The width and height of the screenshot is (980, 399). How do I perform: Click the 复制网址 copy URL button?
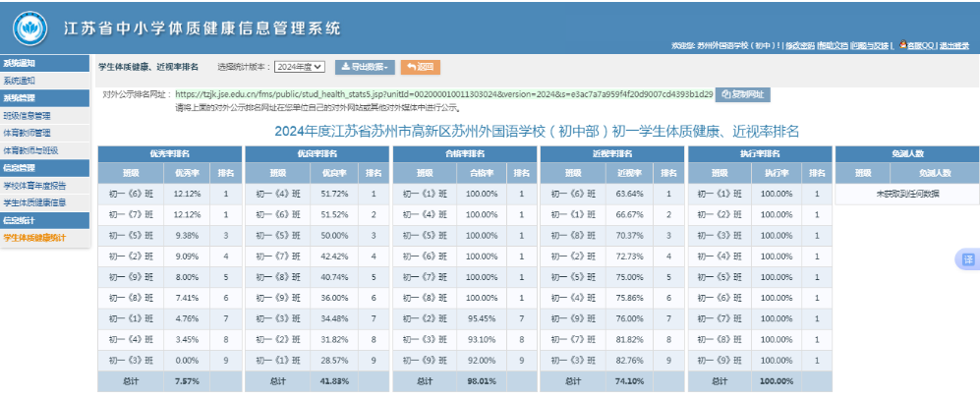[742, 94]
